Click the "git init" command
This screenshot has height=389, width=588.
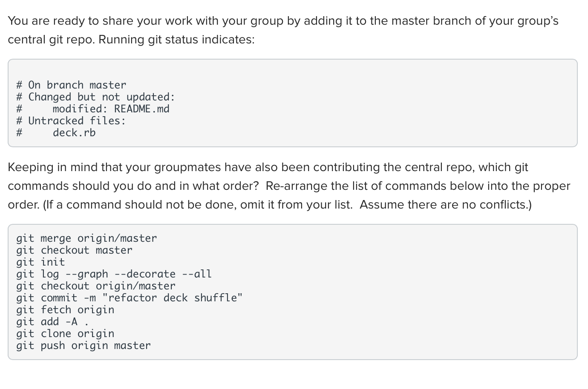pos(40,262)
